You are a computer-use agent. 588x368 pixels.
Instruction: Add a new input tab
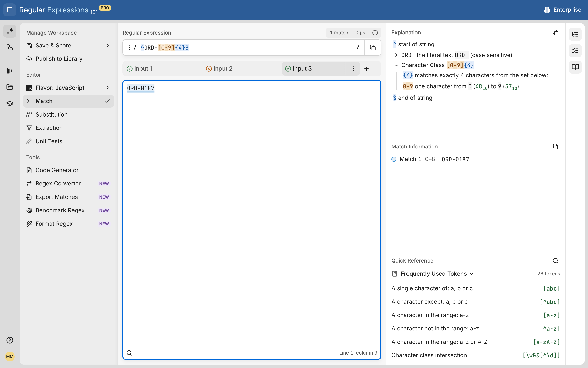(366, 69)
